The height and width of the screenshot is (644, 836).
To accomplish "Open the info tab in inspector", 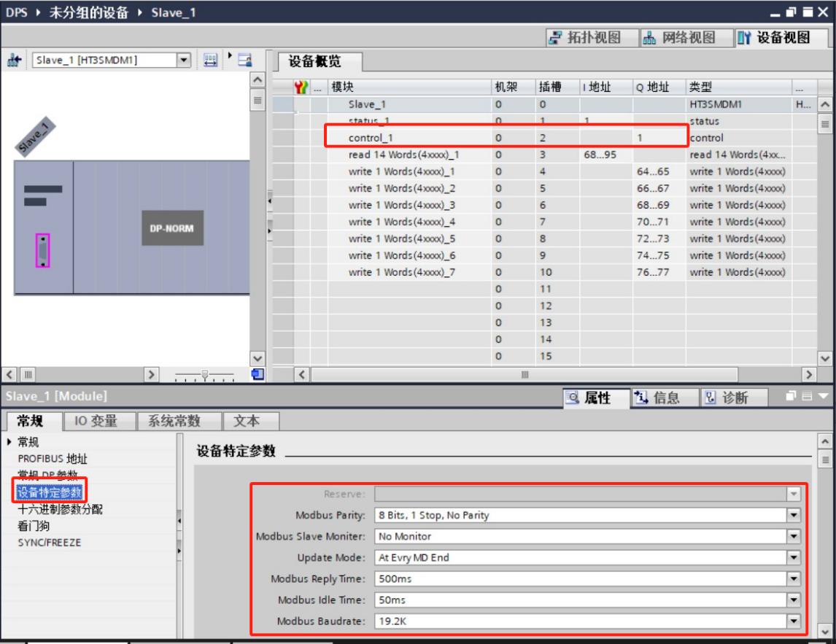I will tap(665, 397).
